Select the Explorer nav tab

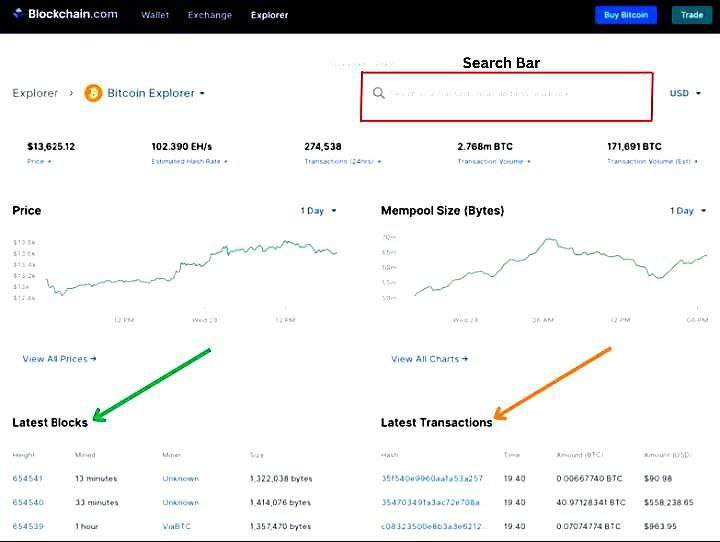pos(269,16)
